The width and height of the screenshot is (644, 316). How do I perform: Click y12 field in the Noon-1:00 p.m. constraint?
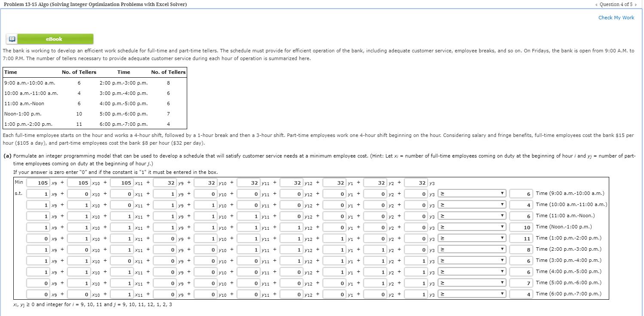[x=291, y=227]
